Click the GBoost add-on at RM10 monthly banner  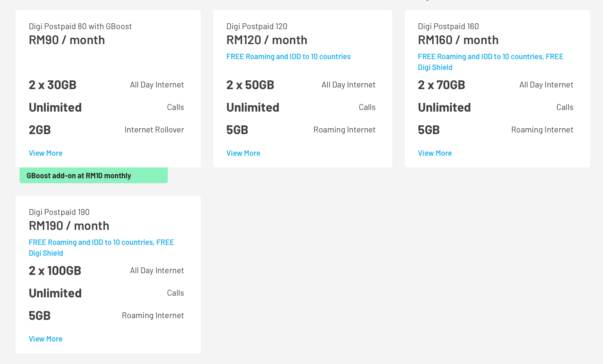tap(94, 175)
